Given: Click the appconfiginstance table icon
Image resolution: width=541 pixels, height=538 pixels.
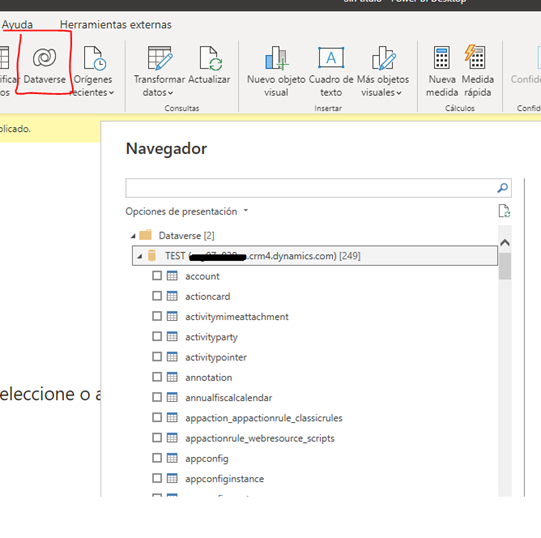Looking at the screenshot, I should (x=172, y=478).
